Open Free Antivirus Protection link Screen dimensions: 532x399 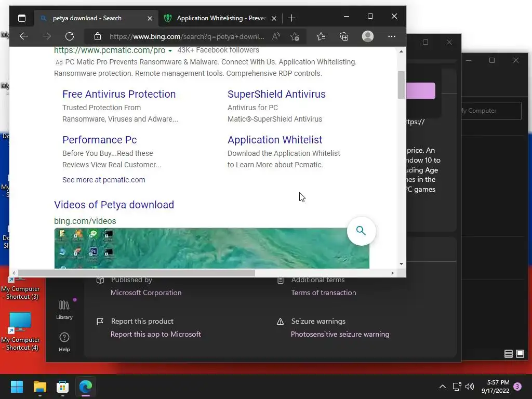point(119,94)
